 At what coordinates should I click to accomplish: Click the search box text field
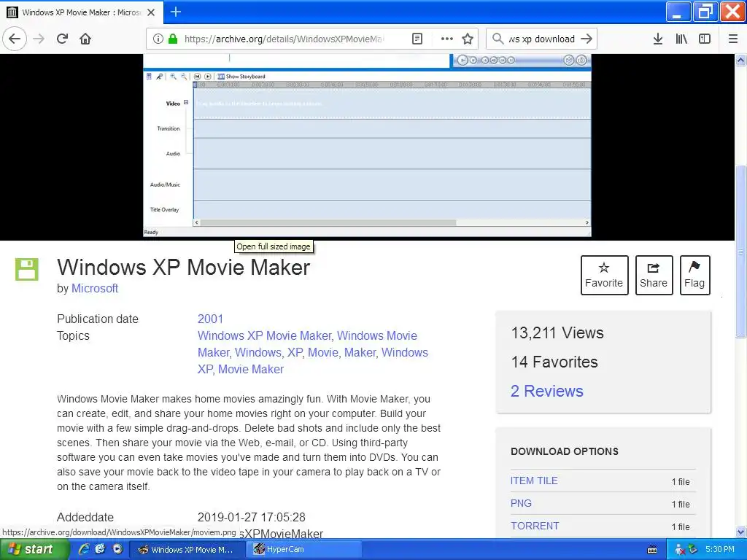click(x=541, y=39)
